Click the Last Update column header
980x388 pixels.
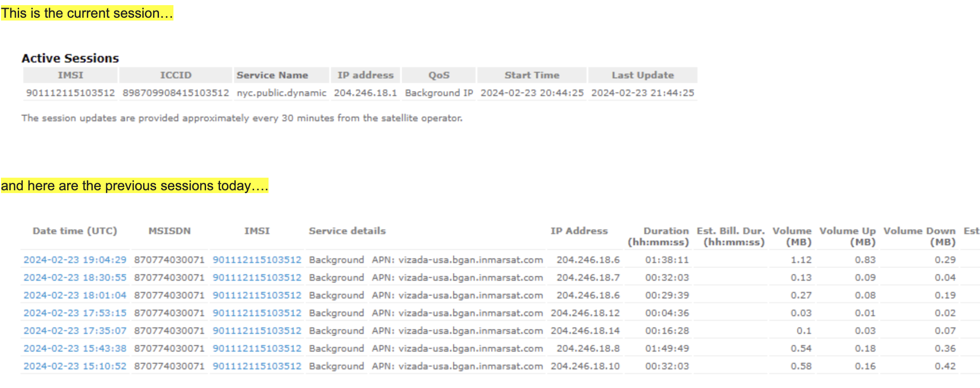[x=642, y=75]
